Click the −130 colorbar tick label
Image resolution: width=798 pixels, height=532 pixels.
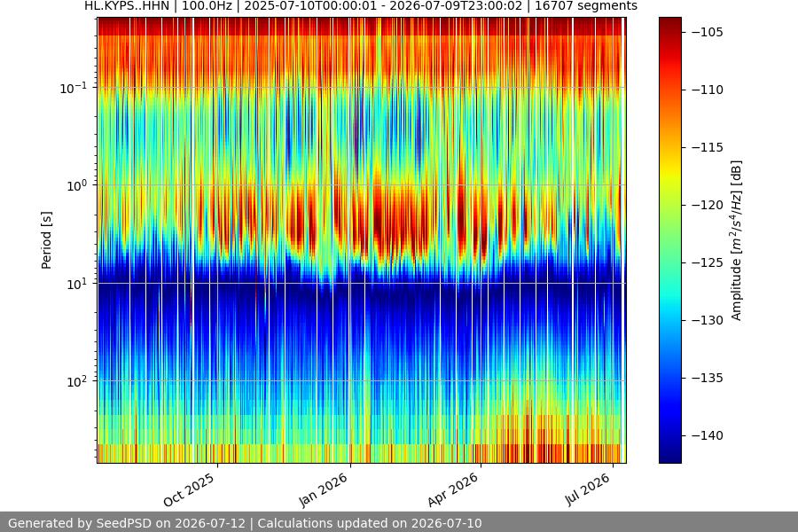pos(708,320)
